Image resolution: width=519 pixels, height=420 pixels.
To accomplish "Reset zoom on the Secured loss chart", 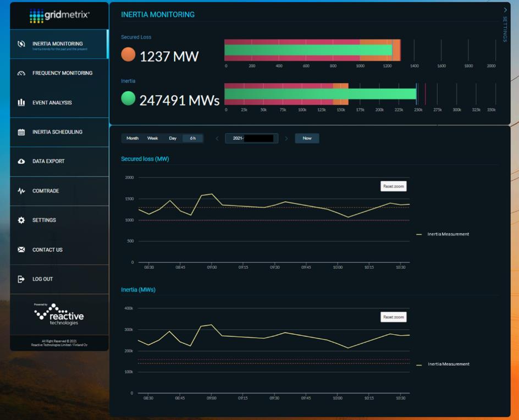I will pyautogui.click(x=393, y=186).
